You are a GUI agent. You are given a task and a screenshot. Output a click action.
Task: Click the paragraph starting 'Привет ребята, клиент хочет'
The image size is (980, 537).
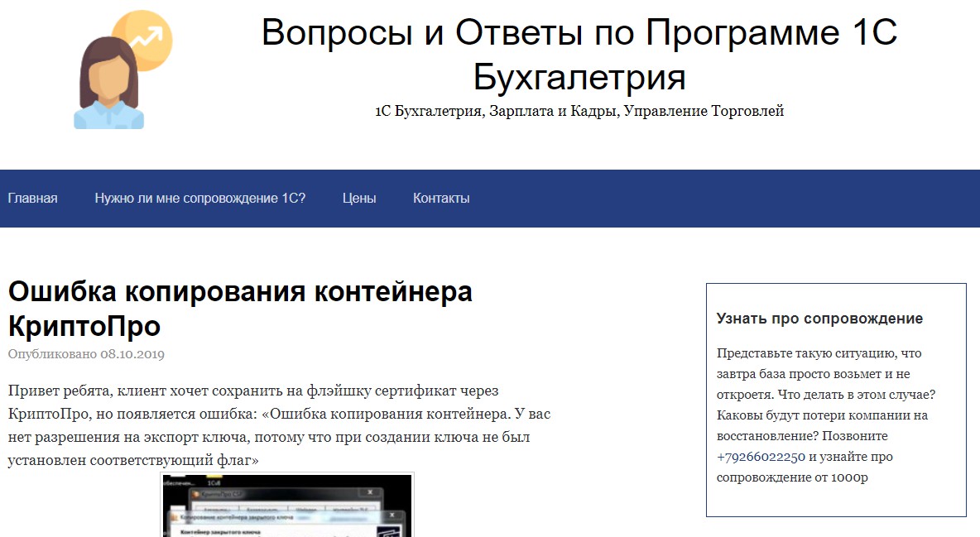tap(280, 426)
